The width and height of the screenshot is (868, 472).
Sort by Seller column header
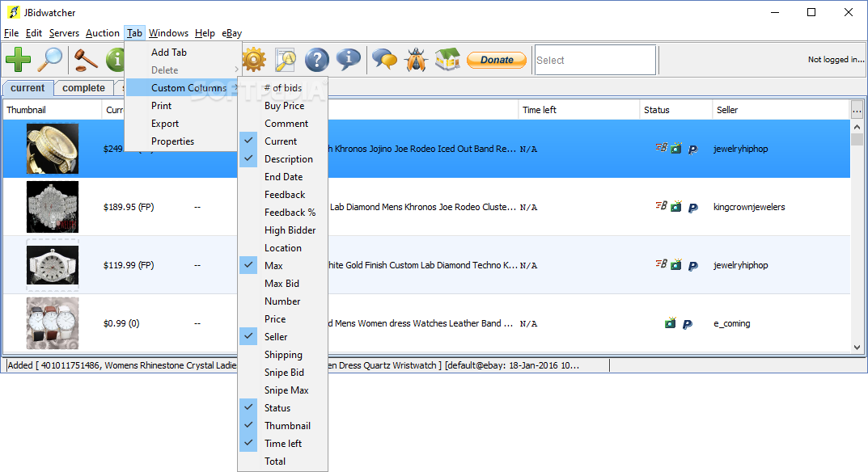(781, 110)
